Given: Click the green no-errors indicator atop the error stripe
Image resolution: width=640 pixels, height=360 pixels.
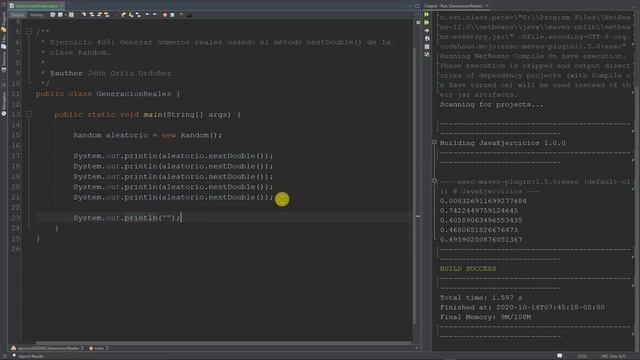Looking at the screenshot, I should (x=418, y=22).
